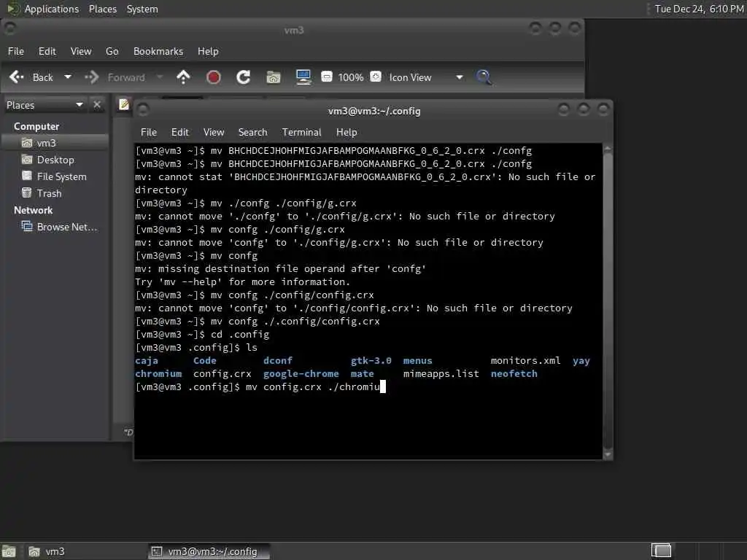Screen dimensions: 747x560
Task: Click 'monitors.xml' in terminal listing
Action: pos(525,360)
